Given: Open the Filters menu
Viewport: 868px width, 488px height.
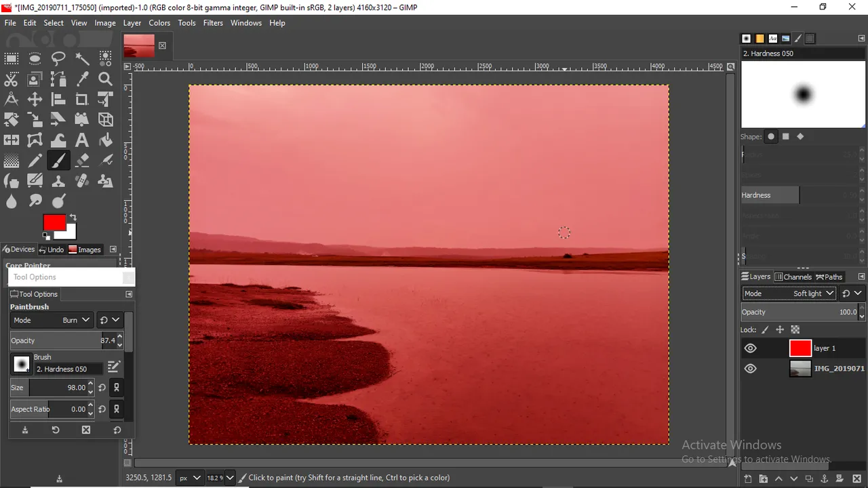Looking at the screenshot, I should click(x=213, y=22).
